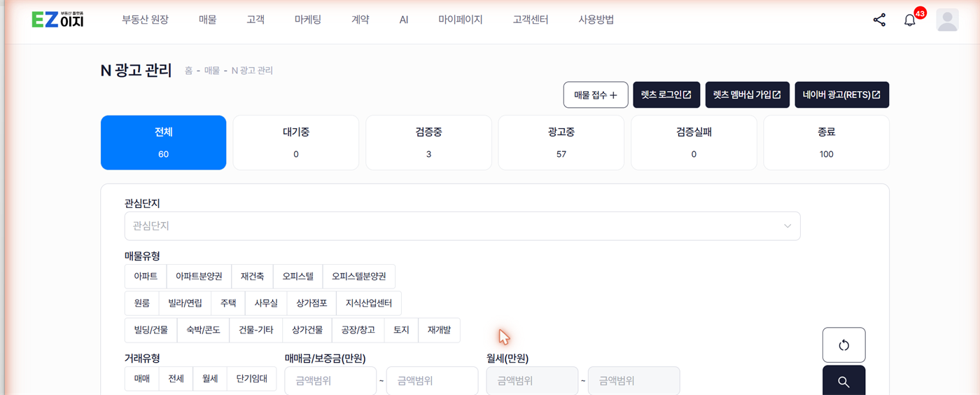Viewport: 980px width, 395px height.
Task: Select the 검증중 3 status tab
Action: (428, 142)
